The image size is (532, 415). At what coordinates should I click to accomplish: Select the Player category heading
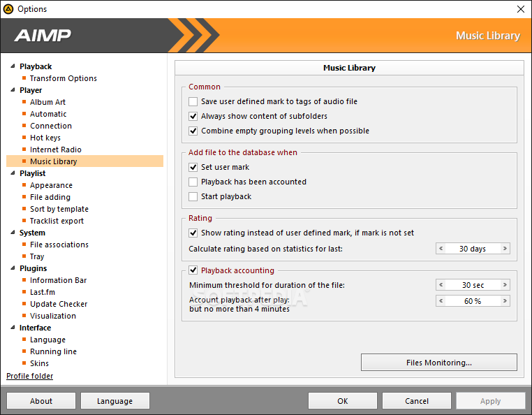31,90
